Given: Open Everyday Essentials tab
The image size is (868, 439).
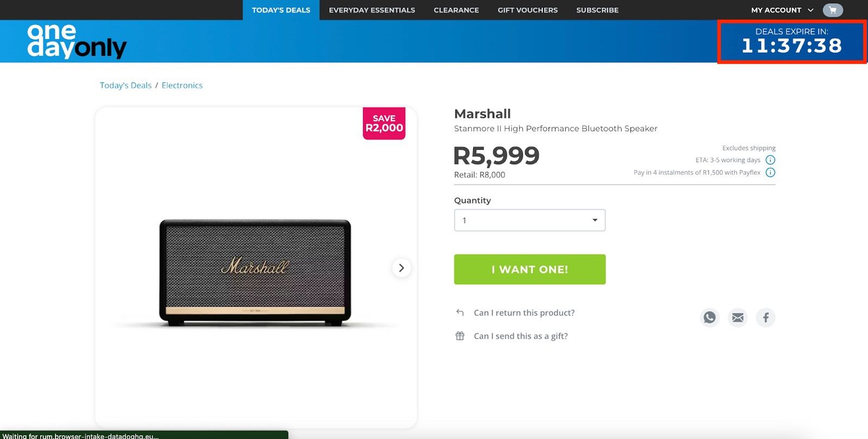Looking at the screenshot, I should [x=372, y=10].
